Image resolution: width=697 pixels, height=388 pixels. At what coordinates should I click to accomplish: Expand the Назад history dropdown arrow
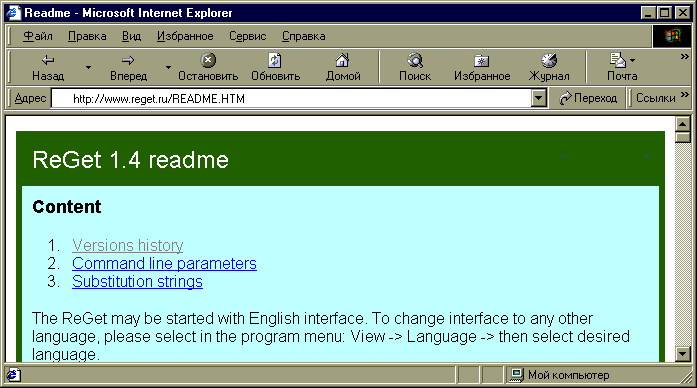(88, 68)
